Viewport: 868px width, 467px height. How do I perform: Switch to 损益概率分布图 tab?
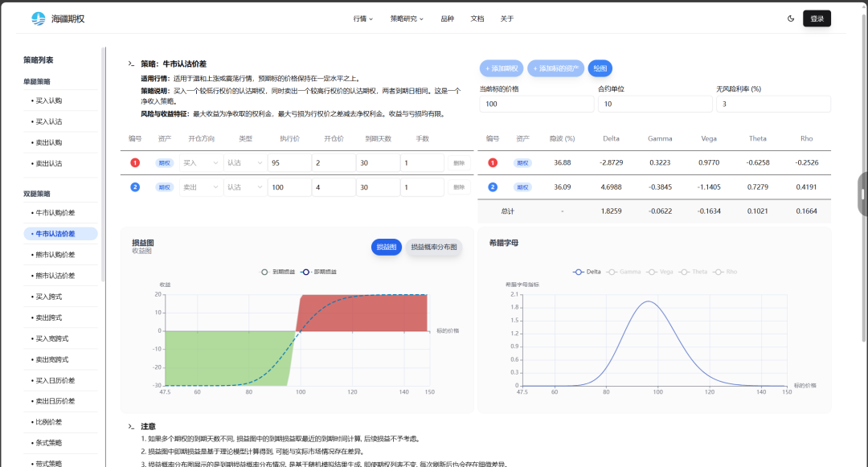(434, 248)
